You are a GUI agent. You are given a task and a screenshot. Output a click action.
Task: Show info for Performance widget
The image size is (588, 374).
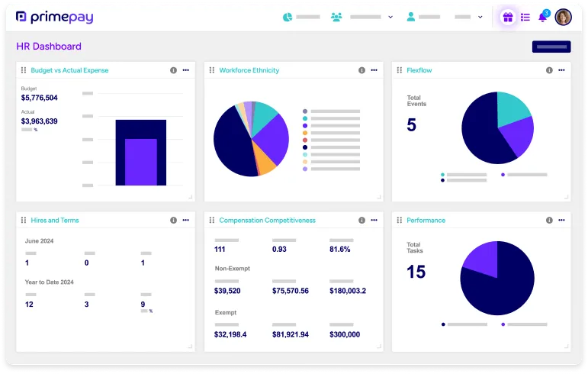[x=549, y=220]
